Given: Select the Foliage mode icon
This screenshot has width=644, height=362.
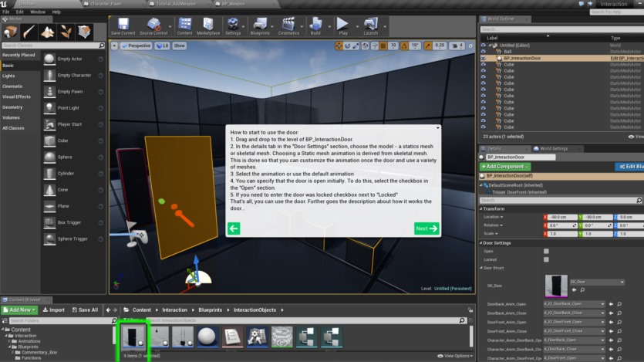Looking at the screenshot, I should (66, 32).
